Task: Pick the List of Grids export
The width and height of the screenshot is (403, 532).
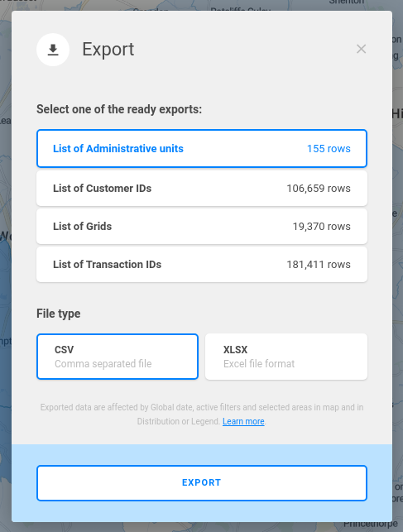Action: [x=202, y=227]
